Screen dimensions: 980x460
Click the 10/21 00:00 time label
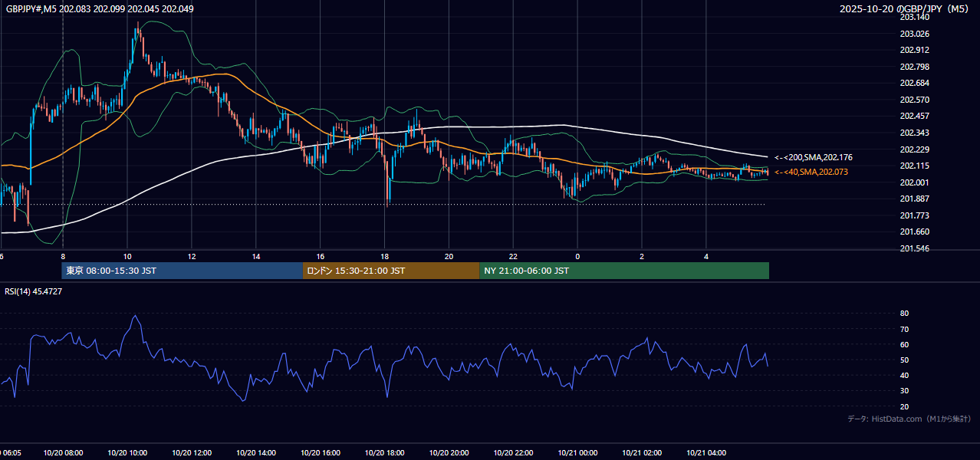click(x=577, y=453)
